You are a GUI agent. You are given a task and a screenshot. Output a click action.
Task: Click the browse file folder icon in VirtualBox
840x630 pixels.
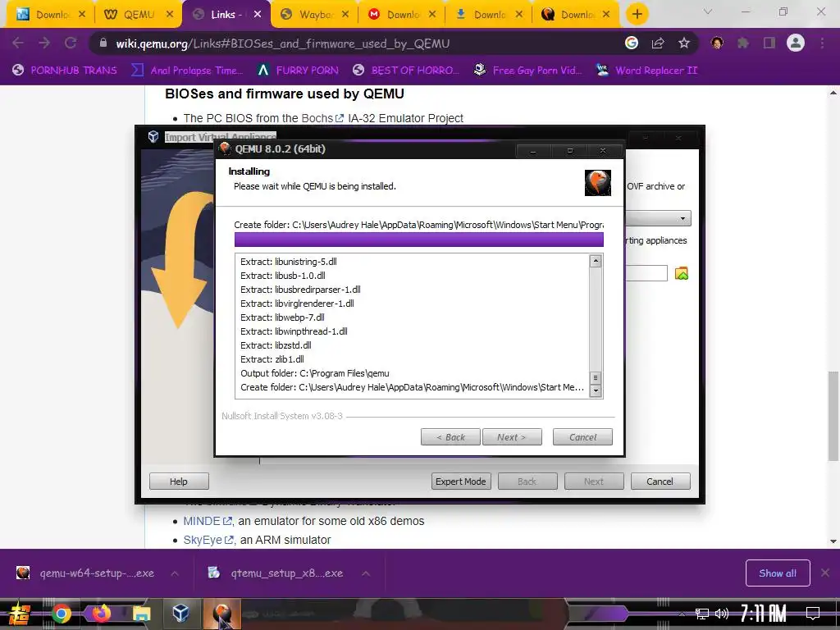pos(682,273)
